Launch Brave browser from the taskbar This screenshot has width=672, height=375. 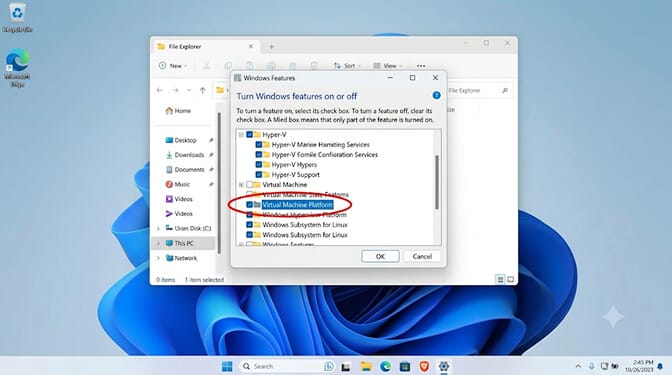pos(424,366)
